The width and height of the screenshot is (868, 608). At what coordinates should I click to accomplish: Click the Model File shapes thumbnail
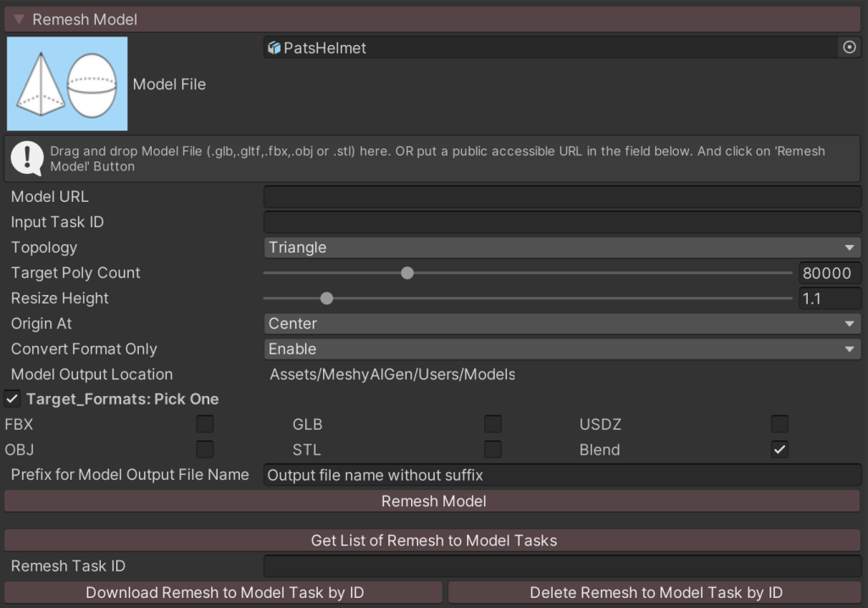pos(67,84)
